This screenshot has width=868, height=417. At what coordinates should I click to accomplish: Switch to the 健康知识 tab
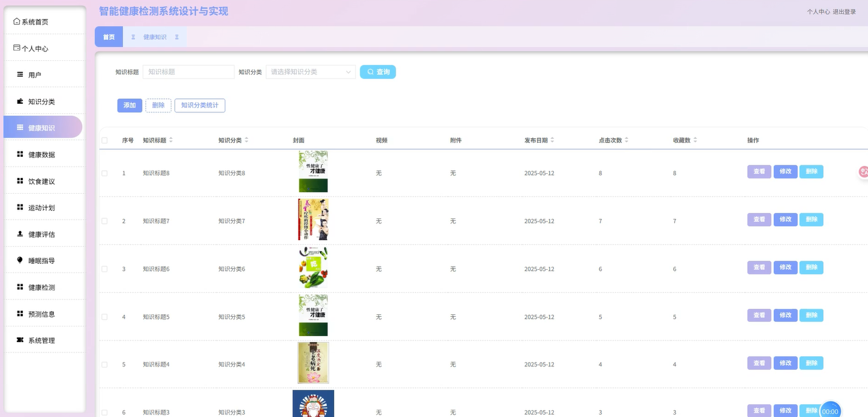pos(156,36)
